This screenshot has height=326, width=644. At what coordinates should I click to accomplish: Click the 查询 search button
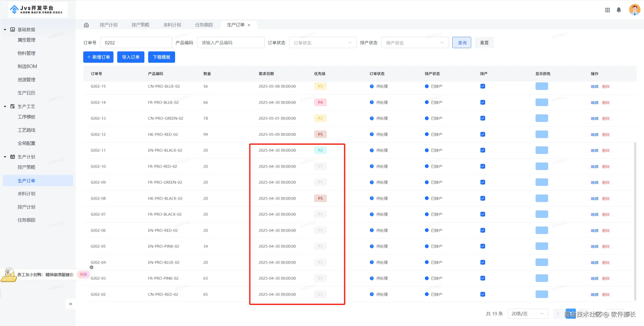(x=462, y=43)
